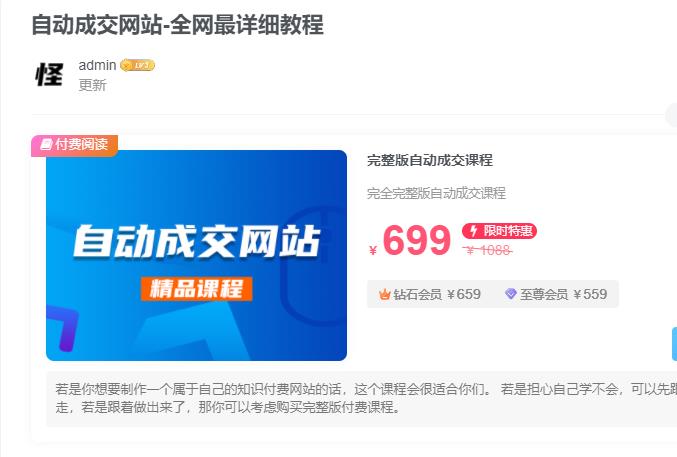The image size is (677, 457).
Task: Click the 精品课程 orange banner on cover
Action: click(x=197, y=289)
